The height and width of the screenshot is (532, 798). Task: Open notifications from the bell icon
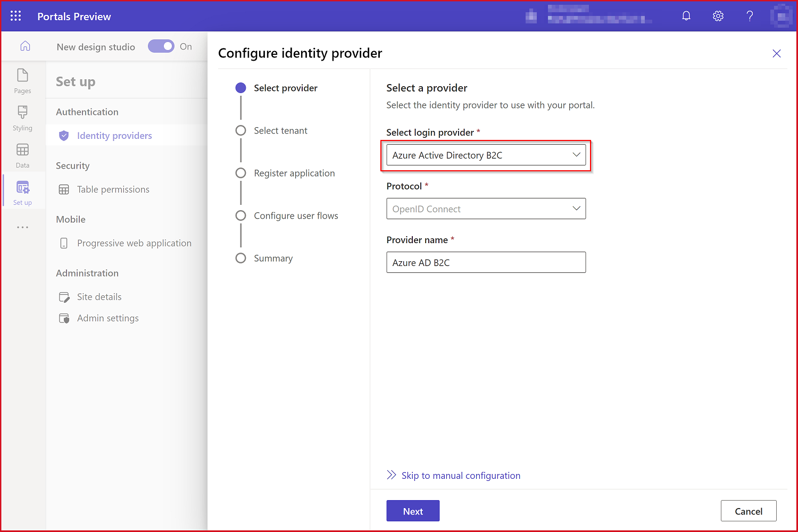pyautogui.click(x=686, y=15)
